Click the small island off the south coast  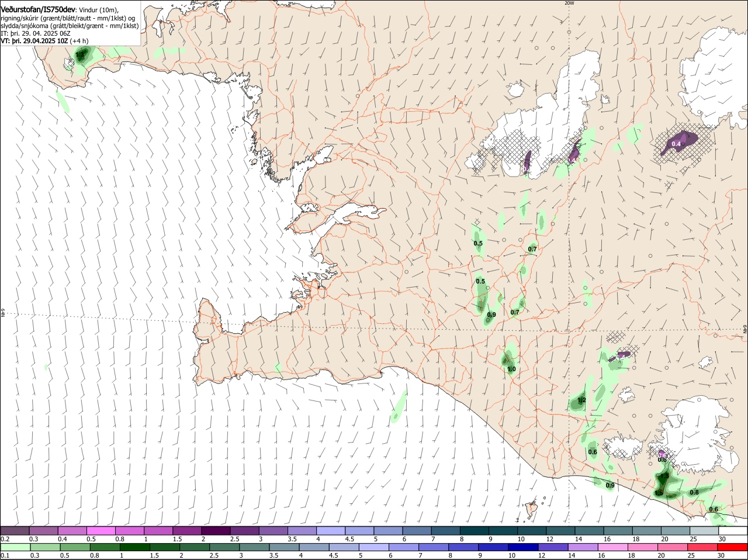pos(531,508)
